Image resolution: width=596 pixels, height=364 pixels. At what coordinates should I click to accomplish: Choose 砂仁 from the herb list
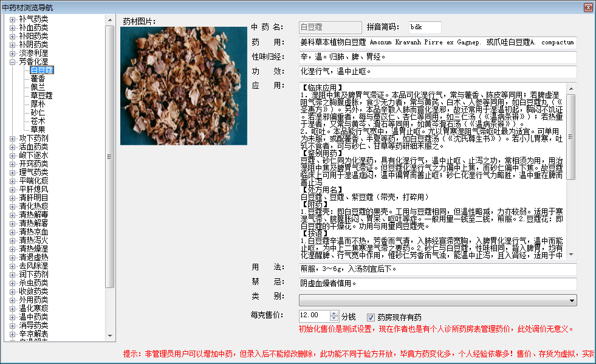click(38, 113)
